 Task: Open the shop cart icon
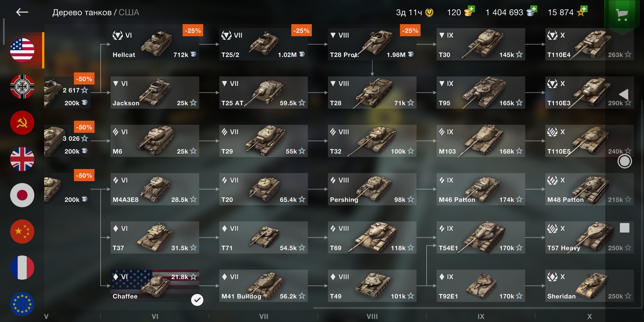coord(622,14)
